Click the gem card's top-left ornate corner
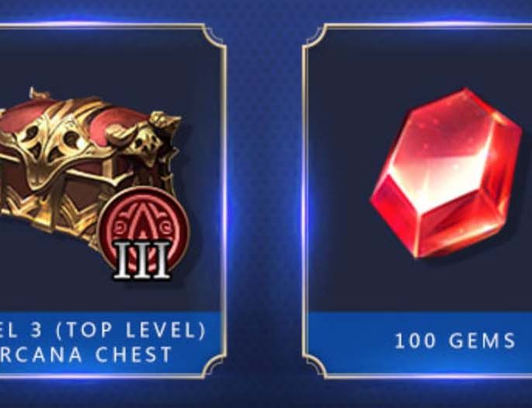Screen dimensions: 532x408 point(315,36)
